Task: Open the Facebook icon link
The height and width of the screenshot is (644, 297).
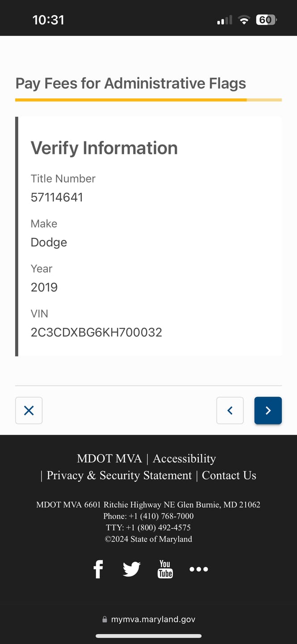Action: pos(98,569)
